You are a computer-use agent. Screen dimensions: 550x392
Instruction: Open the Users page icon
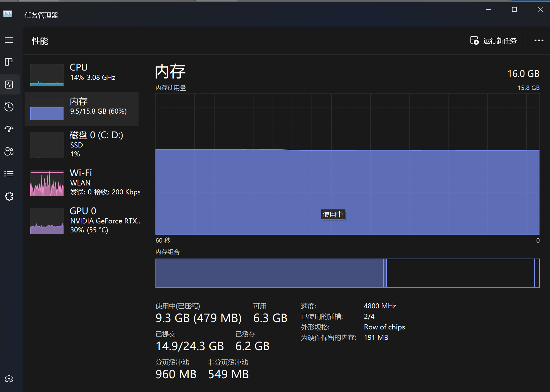point(9,151)
